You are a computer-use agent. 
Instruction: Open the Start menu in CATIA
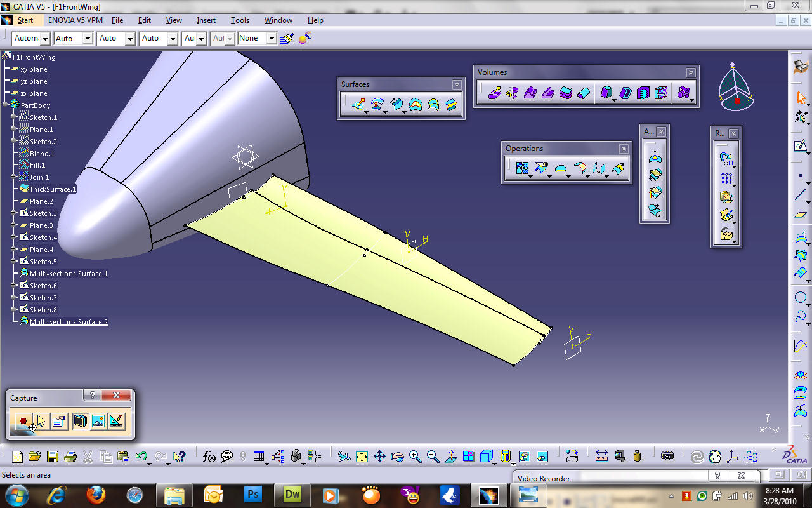click(25, 20)
